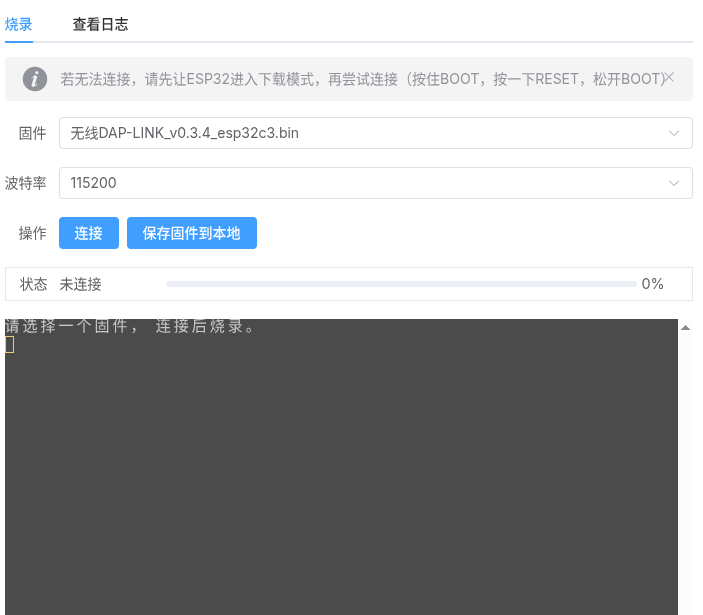
Task: Click the terminal scroll-up arrow
Action: 685,327
